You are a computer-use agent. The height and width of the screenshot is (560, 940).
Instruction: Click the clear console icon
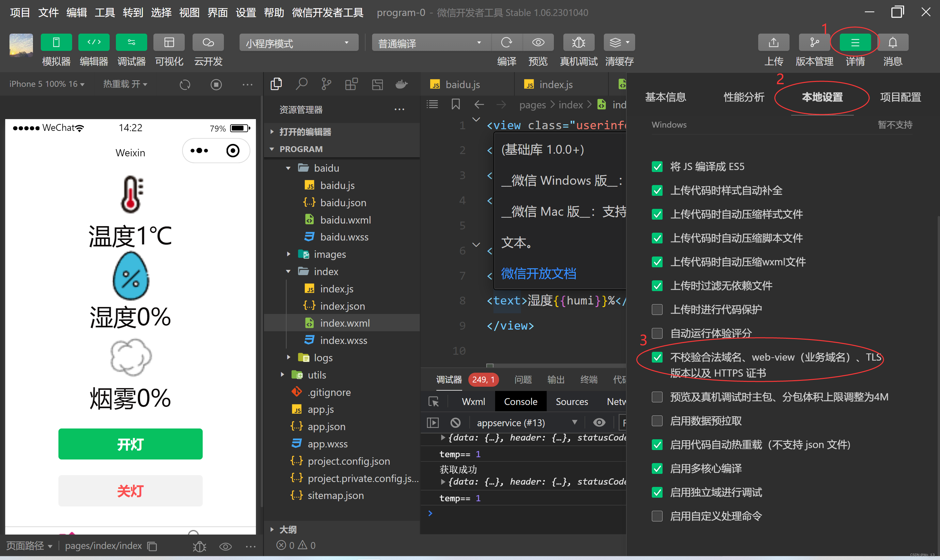point(455,422)
